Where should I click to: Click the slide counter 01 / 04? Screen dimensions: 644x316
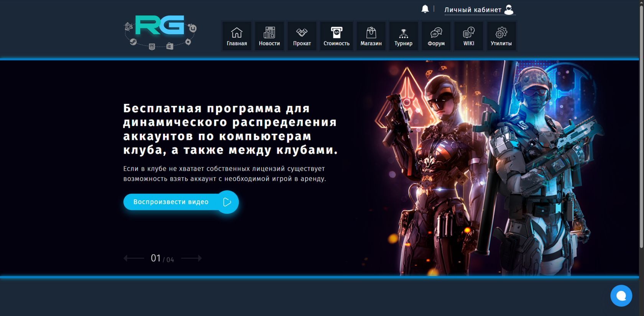pos(162,259)
